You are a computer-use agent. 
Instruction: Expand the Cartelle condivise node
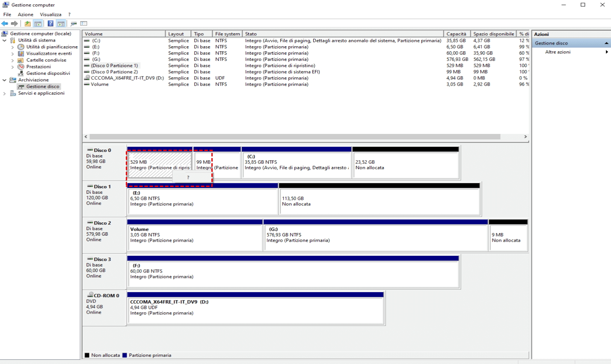12,60
